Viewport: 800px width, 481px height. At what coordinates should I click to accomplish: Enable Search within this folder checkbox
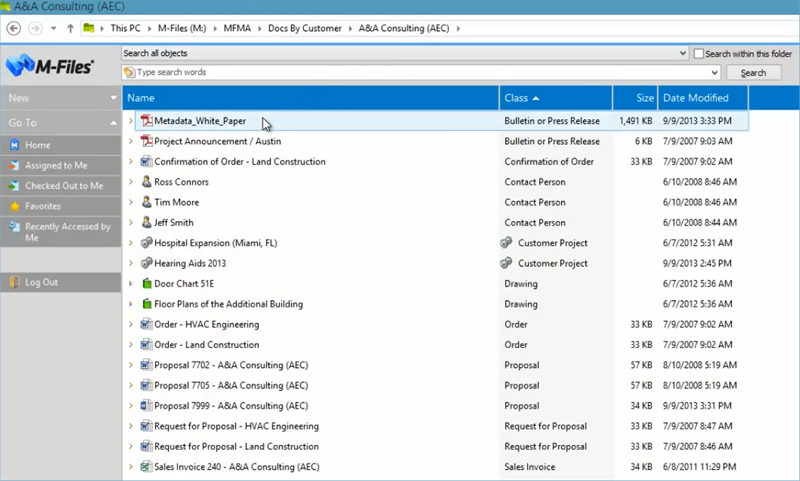click(x=699, y=54)
